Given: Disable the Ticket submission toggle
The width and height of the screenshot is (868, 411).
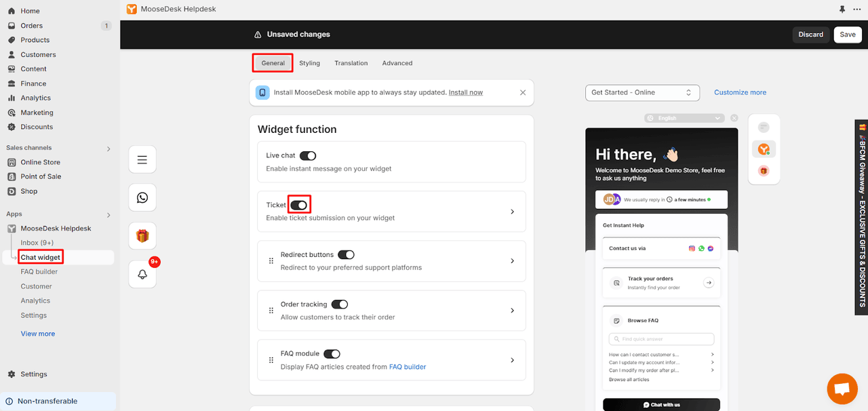Looking at the screenshot, I should point(299,204).
